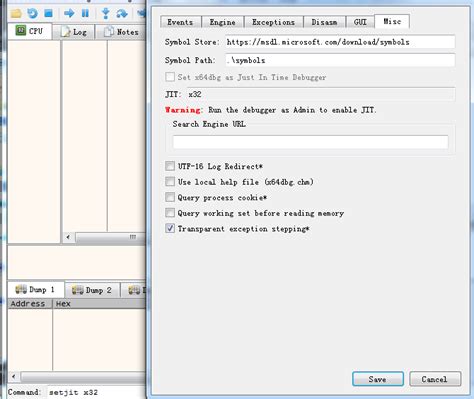Click the Search Engine URL label

[209, 124]
